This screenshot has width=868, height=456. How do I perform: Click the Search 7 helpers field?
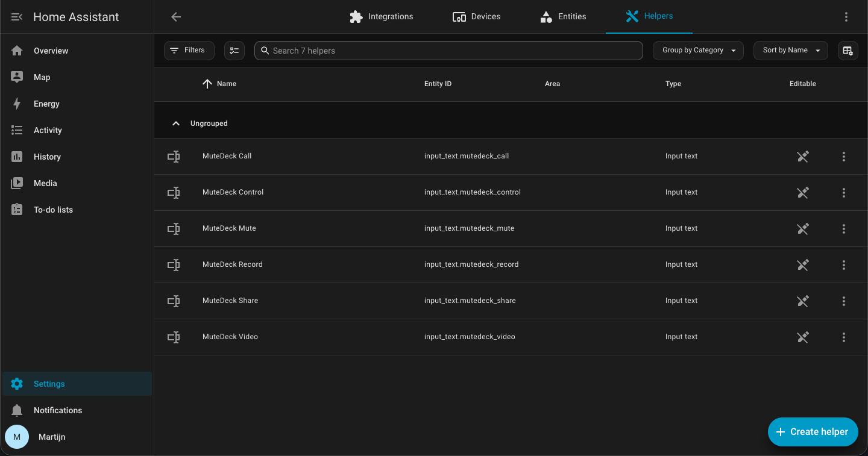click(448, 51)
